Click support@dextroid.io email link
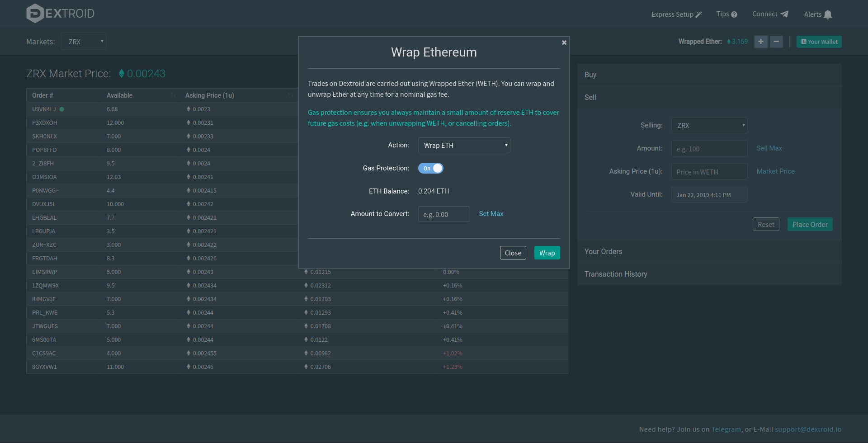 [808, 429]
